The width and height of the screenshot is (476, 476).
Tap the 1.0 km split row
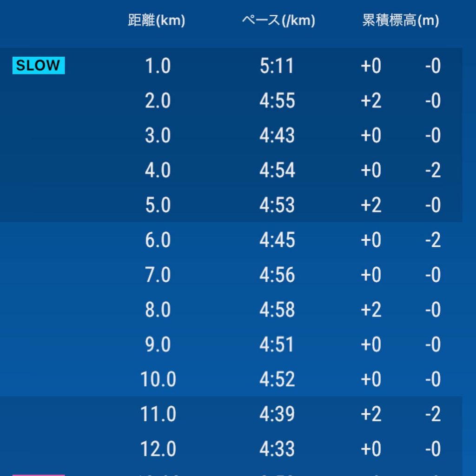tap(231, 66)
